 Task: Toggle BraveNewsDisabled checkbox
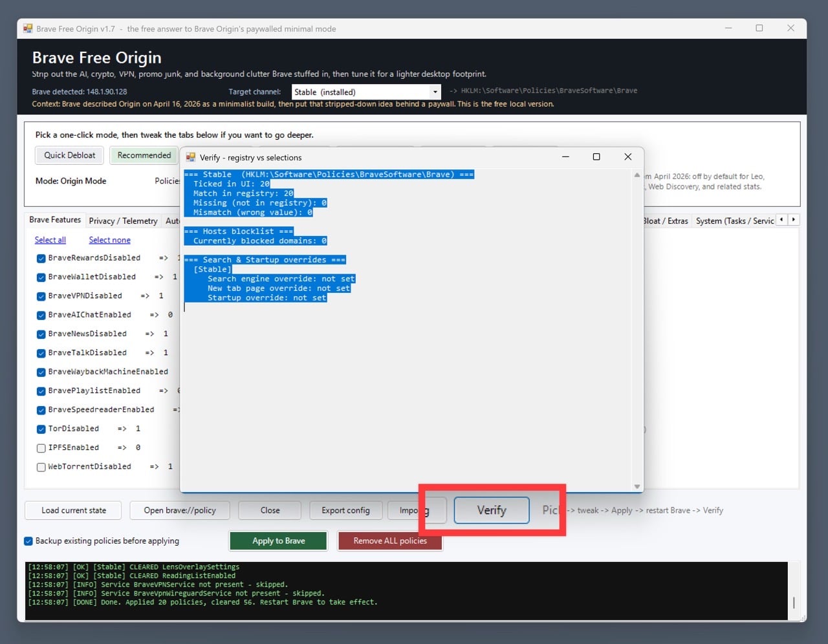pos(41,334)
